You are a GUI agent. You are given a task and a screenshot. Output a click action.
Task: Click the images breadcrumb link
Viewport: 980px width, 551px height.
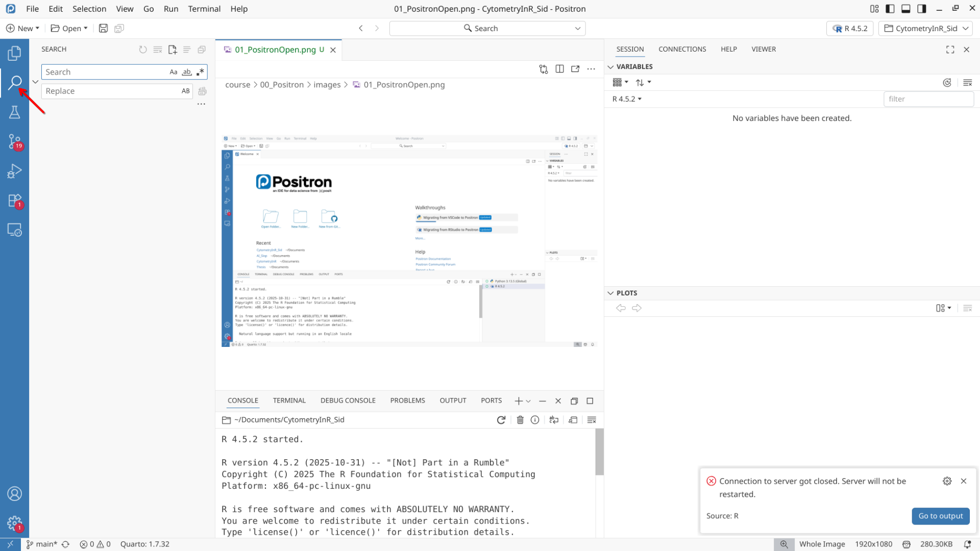(x=327, y=85)
